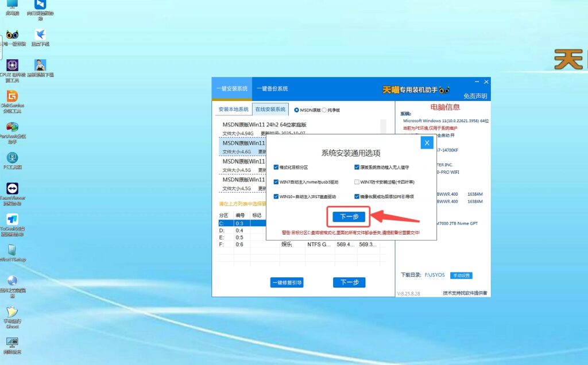This screenshot has height=365, width=588.
Task: Open the CPUZ hardware detection tool icon
Action: [11, 65]
